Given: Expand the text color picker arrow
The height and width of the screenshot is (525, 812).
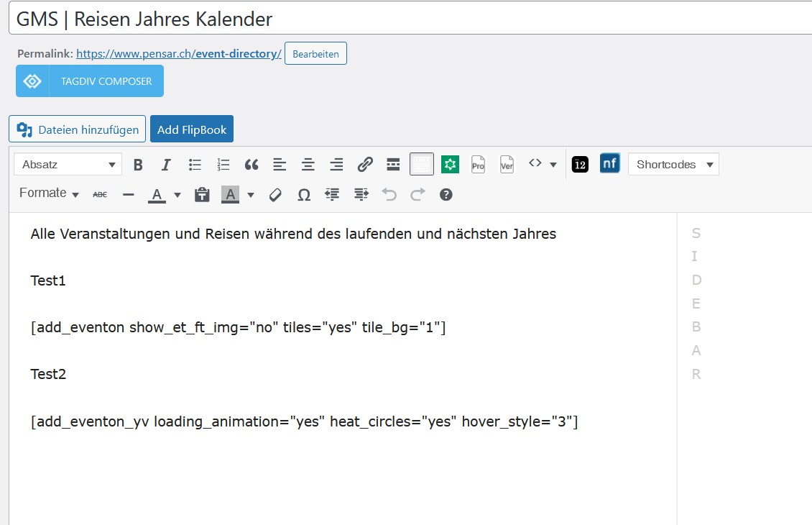Looking at the screenshot, I should 177,195.
